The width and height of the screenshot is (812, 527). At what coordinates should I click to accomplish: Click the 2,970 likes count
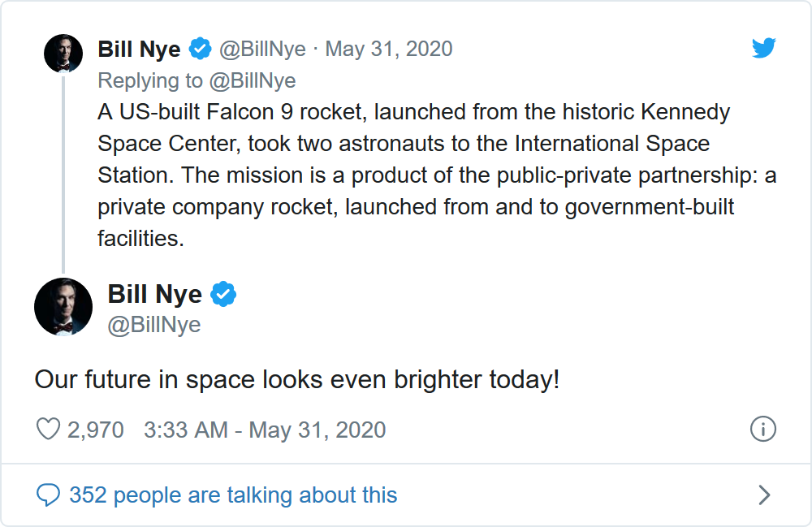(x=96, y=429)
